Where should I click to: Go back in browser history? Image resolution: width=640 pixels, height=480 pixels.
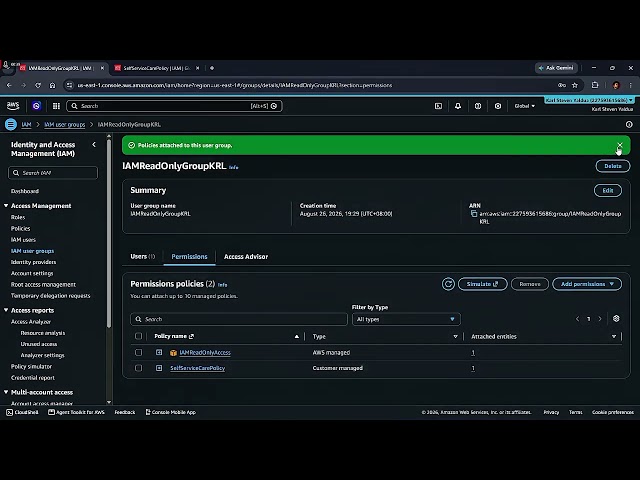[x=9, y=85]
